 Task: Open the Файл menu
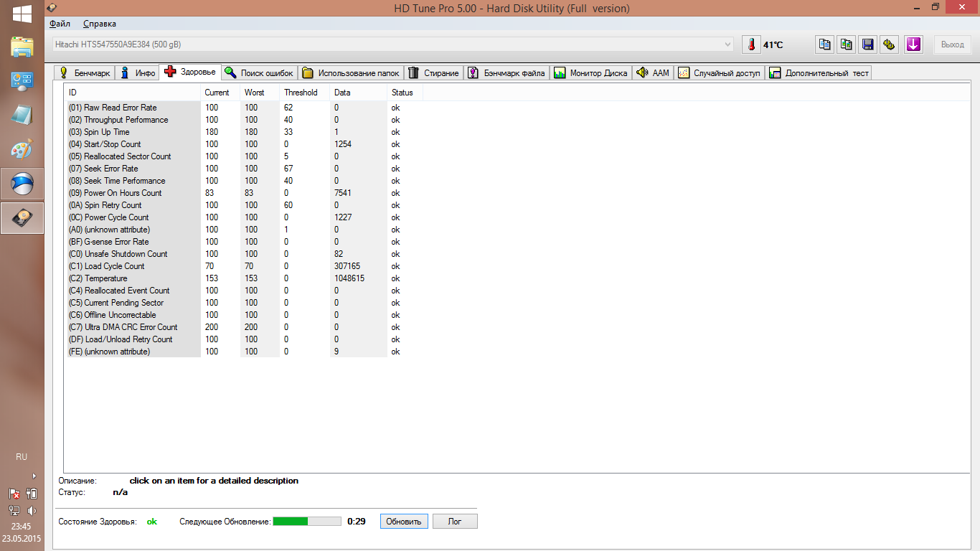click(x=60, y=24)
